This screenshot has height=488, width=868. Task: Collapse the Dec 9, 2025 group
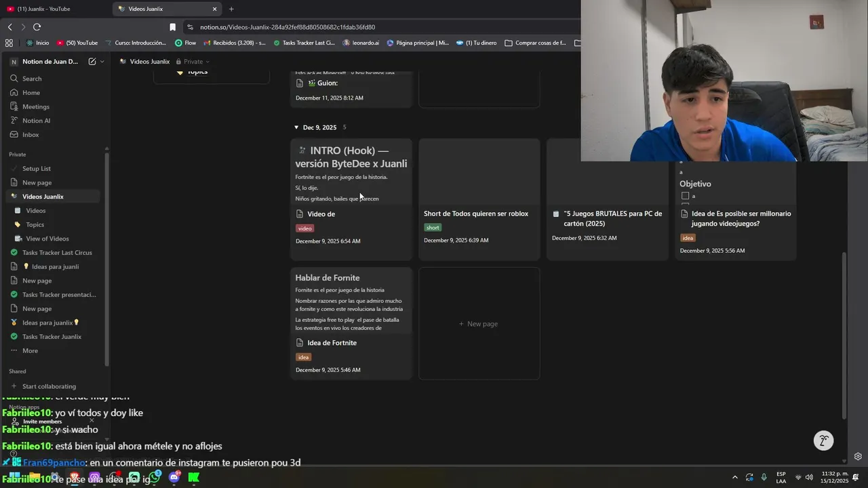296,127
